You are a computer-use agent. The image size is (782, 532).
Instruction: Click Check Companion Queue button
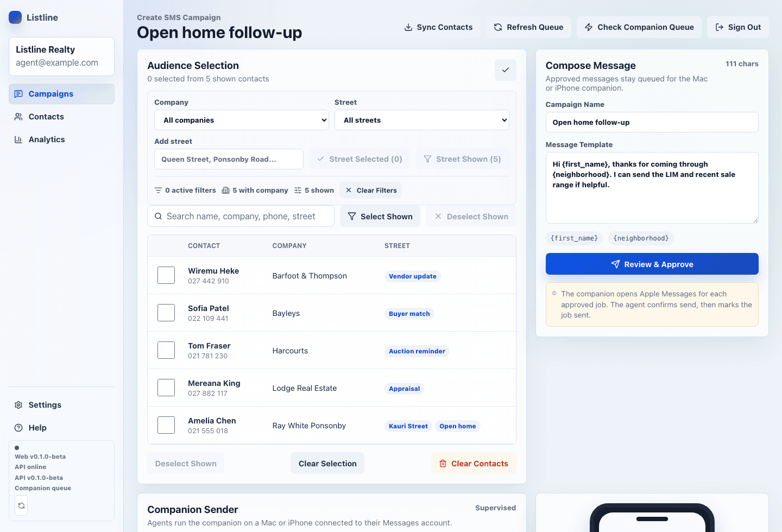pos(639,27)
